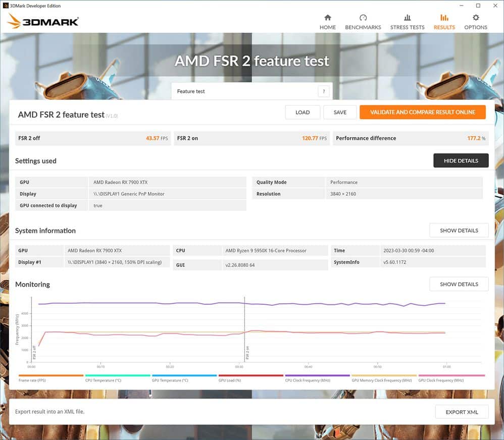Image resolution: width=504 pixels, height=440 pixels.
Task: Export result to XML file
Action: click(x=462, y=412)
